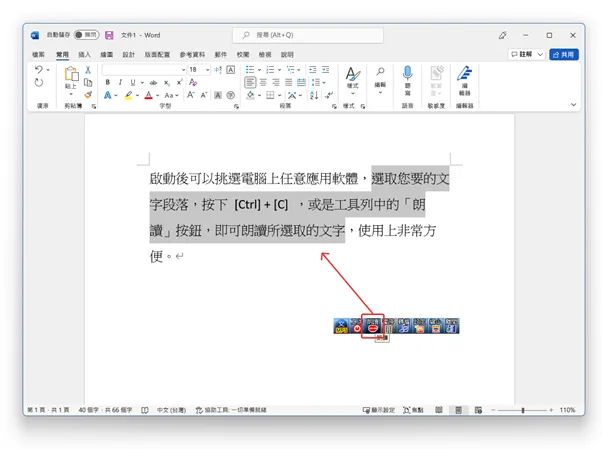Click the Sort A-Z icon
This screenshot has height=449, width=602.
point(314,95)
